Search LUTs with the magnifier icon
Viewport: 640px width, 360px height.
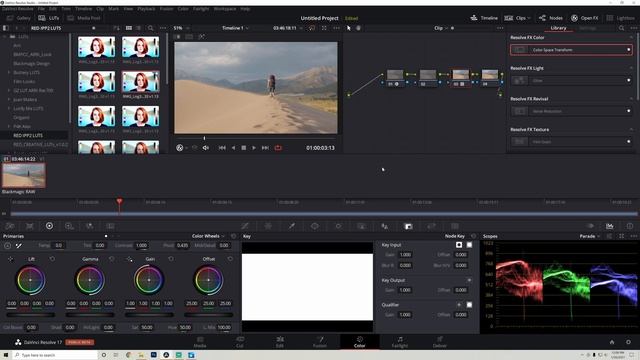coord(151,28)
